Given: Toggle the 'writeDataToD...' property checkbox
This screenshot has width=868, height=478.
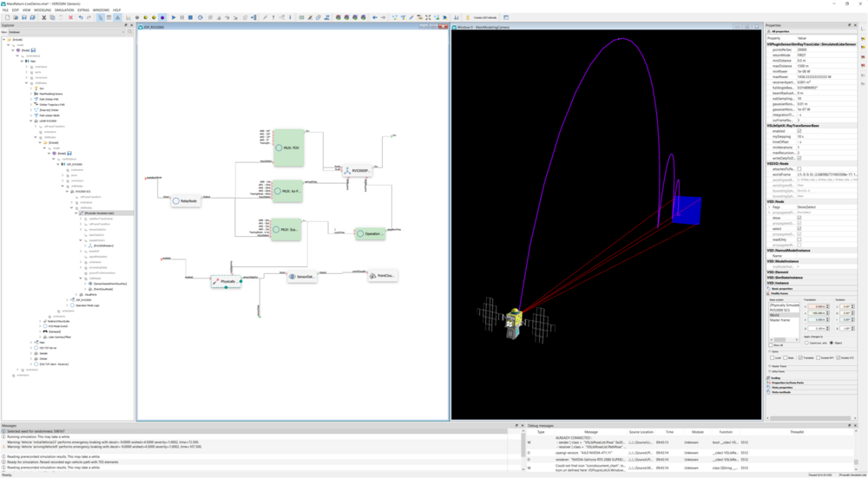Looking at the screenshot, I should click(799, 158).
